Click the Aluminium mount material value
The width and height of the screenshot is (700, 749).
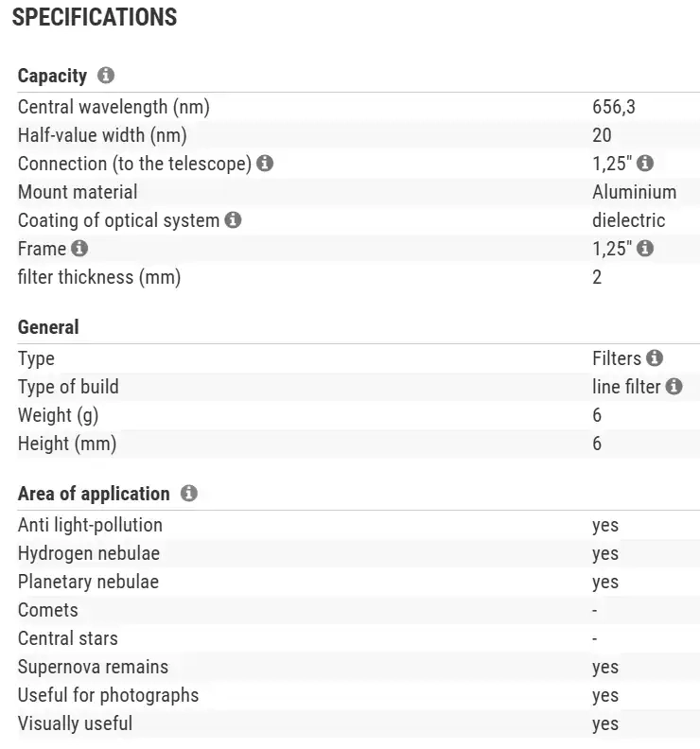[634, 192]
